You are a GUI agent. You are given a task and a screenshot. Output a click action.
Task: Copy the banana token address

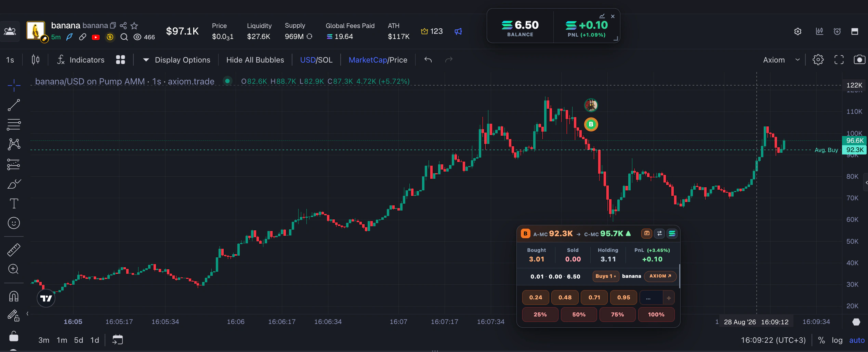tap(113, 25)
